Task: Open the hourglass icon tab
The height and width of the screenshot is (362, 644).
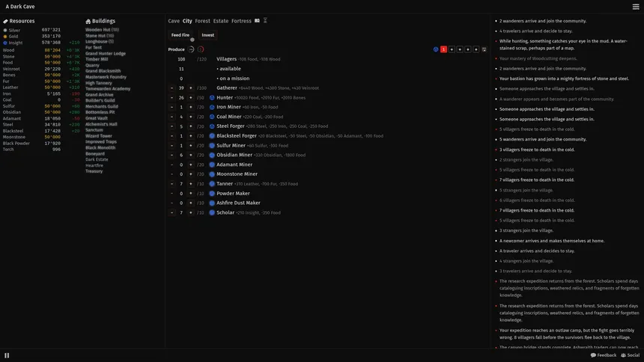Action: [265, 20]
